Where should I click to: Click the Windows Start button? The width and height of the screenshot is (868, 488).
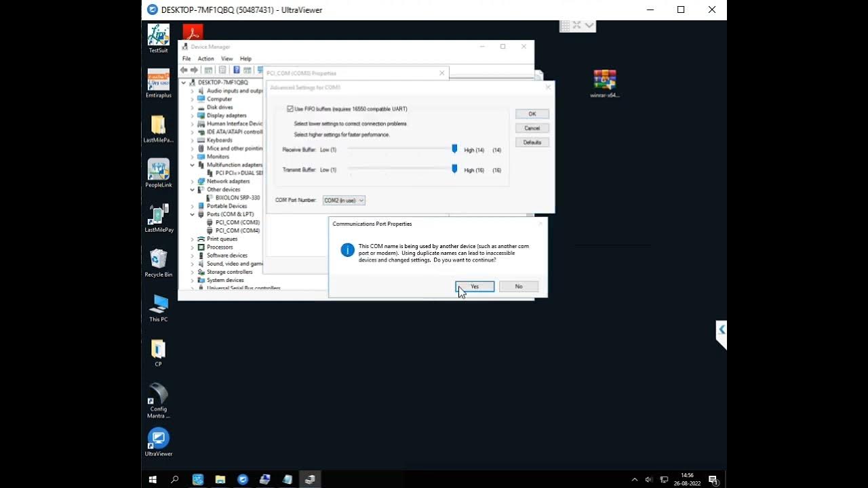(153, 479)
